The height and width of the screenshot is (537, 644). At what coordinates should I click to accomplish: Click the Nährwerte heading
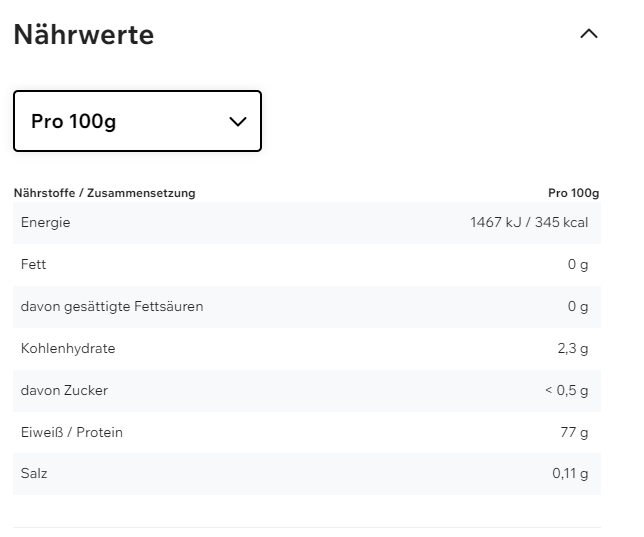pyautogui.click(x=84, y=35)
